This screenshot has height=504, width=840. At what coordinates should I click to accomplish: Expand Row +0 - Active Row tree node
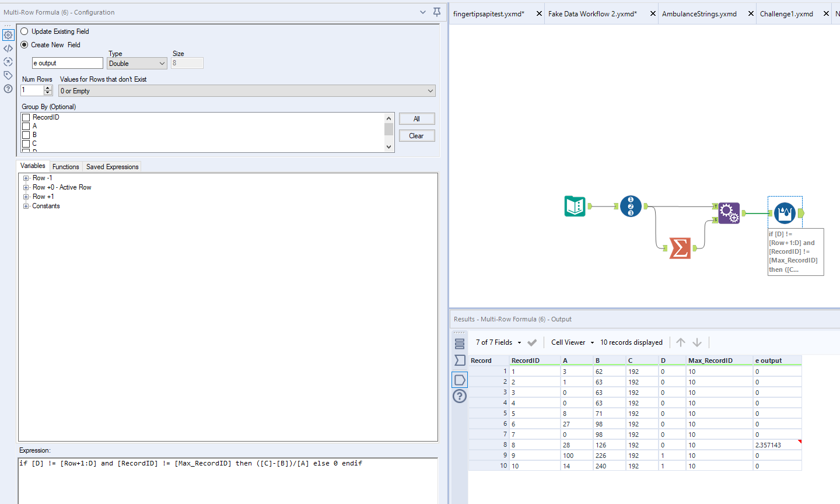(x=26, y=187)
